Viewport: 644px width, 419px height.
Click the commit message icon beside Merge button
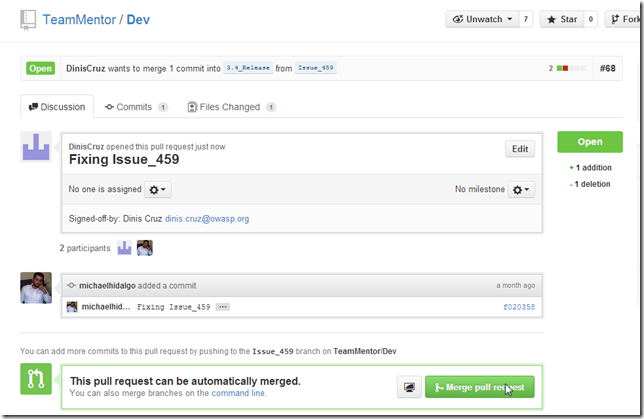(x=409, y=386)
